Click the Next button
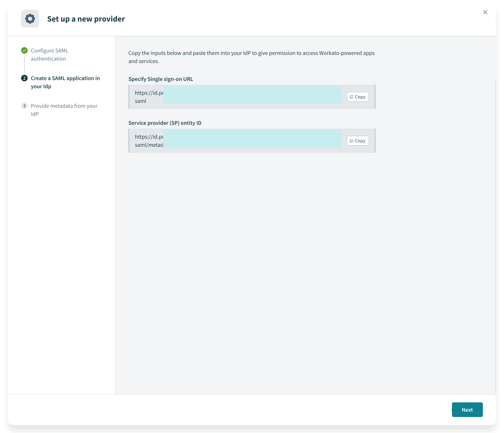Screen dimensions: 504x433 pos(467,409)
